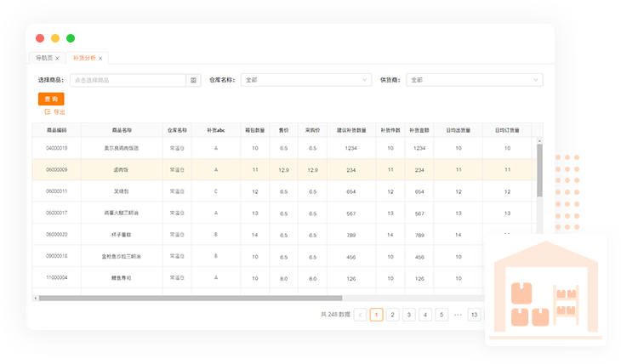Select product code 06000009
Screen dimensions: 621x364
tap(57, 170)
